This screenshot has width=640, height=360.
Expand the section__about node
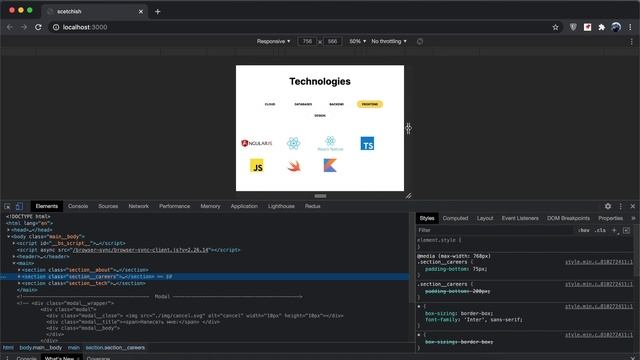coord(19,270)
